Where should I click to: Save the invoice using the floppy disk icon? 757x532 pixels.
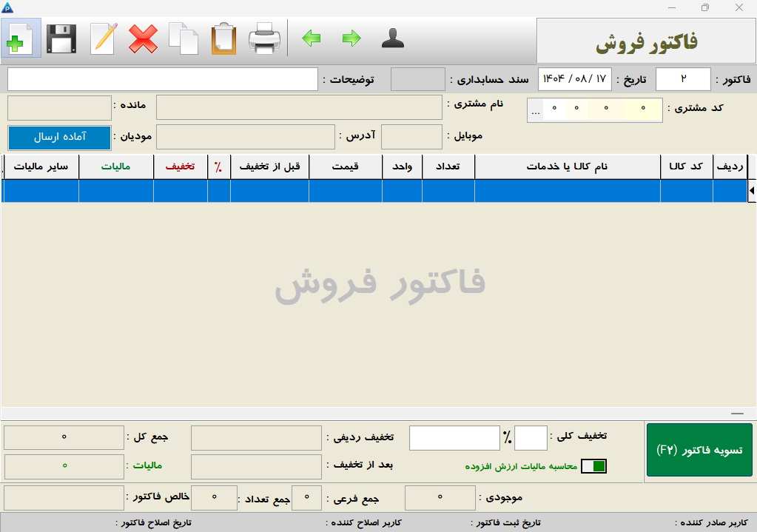(x=61, y=38)
